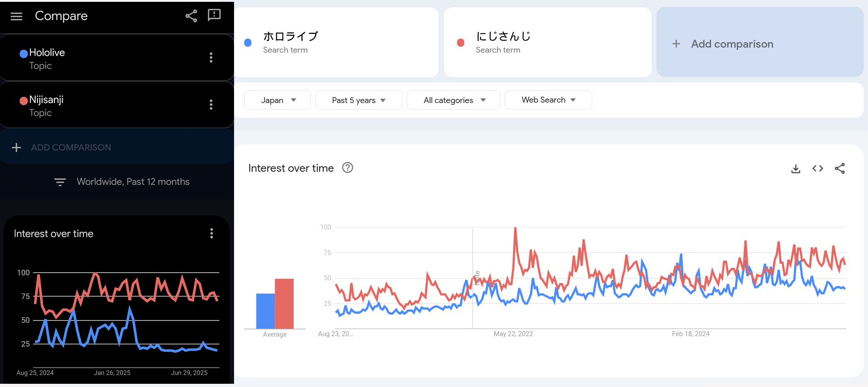Click the May 22, 2022 axis label
Viewport: 868px width, 387px height.
[513, 334]
